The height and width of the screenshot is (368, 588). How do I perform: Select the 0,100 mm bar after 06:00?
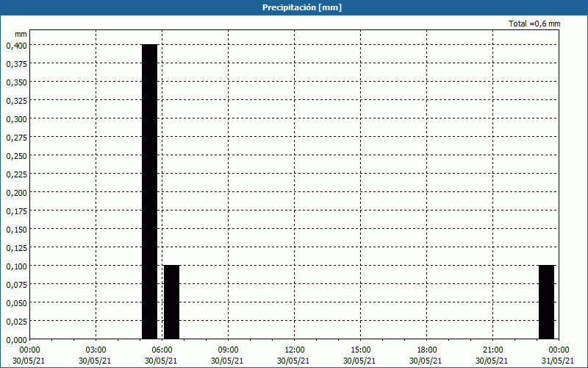(172, 302)
